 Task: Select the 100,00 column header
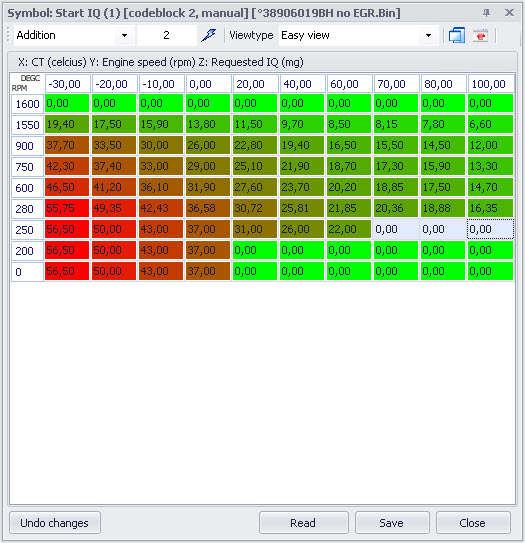click(x=491, y=84)
